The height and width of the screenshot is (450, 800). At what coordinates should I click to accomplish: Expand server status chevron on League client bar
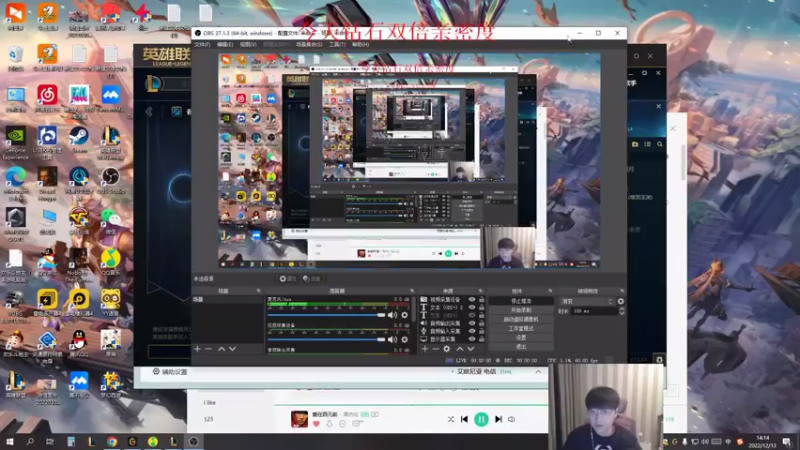(x=538, y=372)
